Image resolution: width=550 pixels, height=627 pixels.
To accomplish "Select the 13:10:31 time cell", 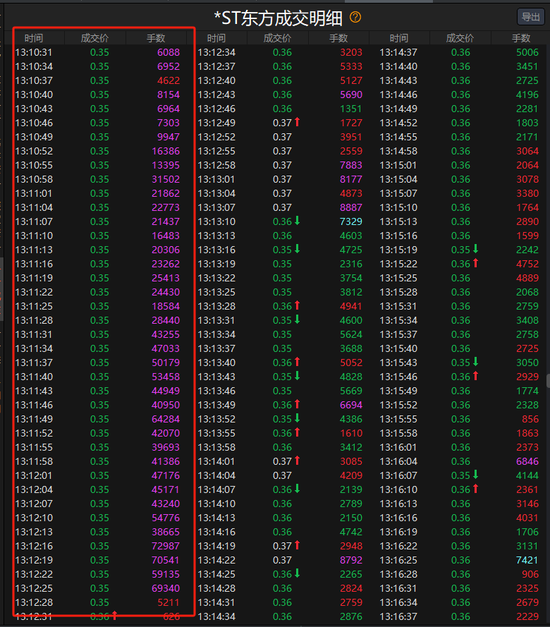I will pos(34,52).
